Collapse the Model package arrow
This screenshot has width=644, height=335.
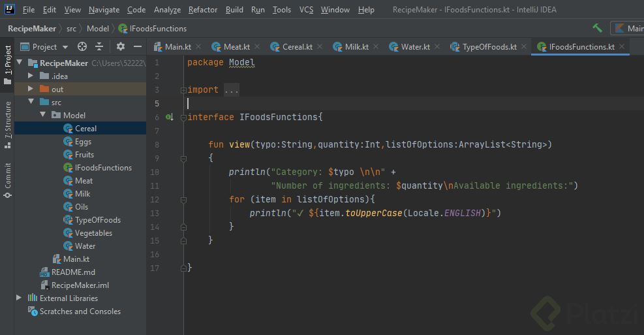pos(42,115)
